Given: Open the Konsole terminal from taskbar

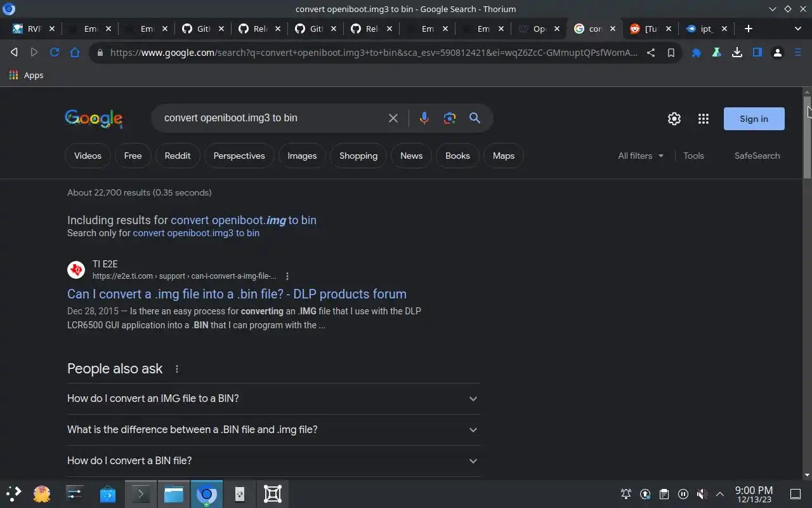Looking at the screenshot, I should click(141, 494).
